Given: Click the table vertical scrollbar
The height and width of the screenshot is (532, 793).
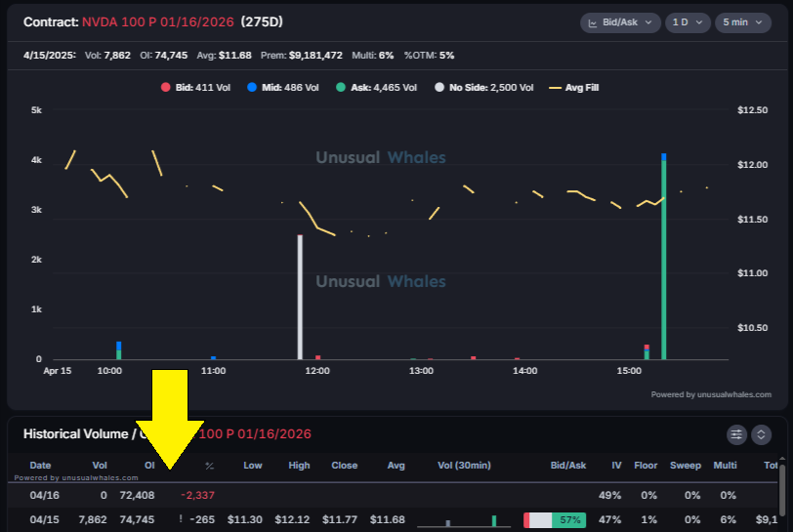Looking at the screenshot, I should pyautogui.click(x=782, y=493).
